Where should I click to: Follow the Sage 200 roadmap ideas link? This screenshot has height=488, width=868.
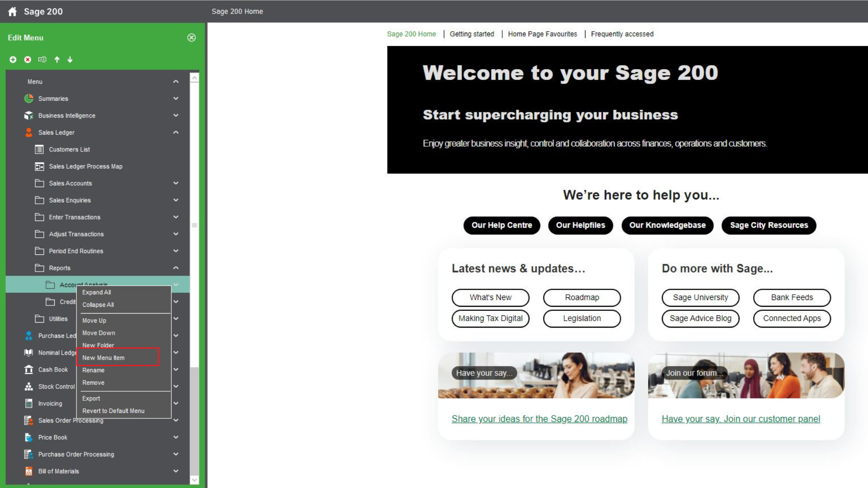(539, 419)
